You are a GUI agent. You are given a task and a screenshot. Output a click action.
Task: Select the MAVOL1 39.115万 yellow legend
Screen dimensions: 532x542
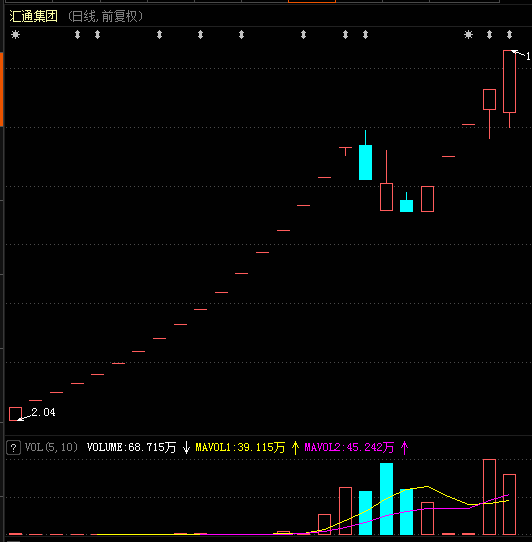[x=240, y=448]
